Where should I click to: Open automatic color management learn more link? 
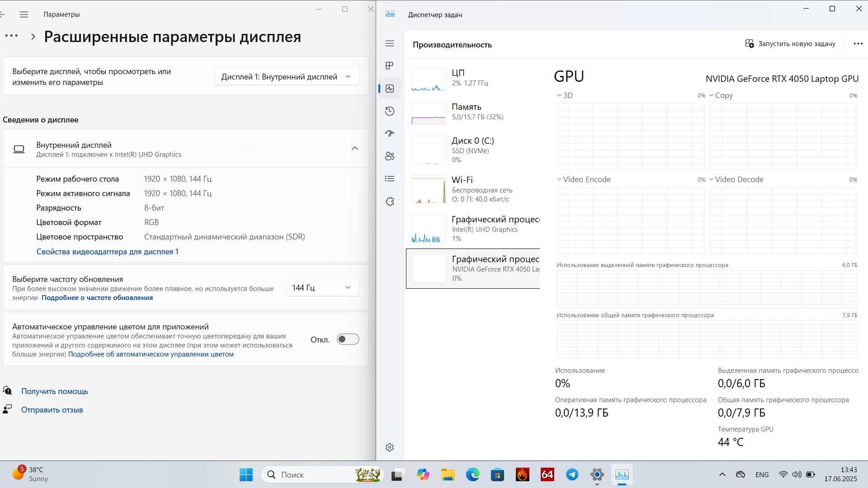tap(151, 354)
